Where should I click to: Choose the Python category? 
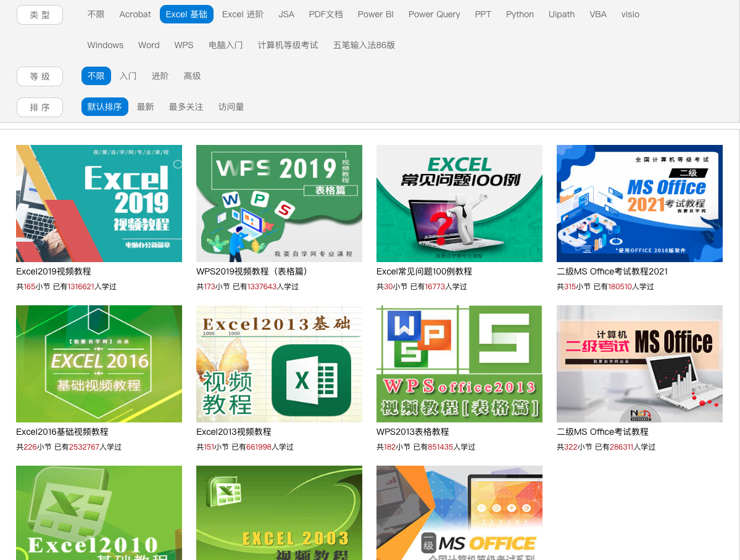pos(520,14)
